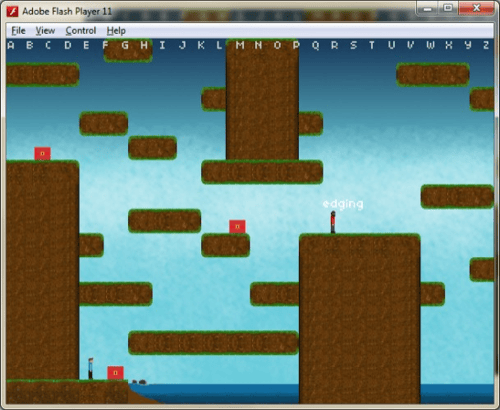Click the blue-shirted character at the bottom left
The image size is (500, 410).
91,368
